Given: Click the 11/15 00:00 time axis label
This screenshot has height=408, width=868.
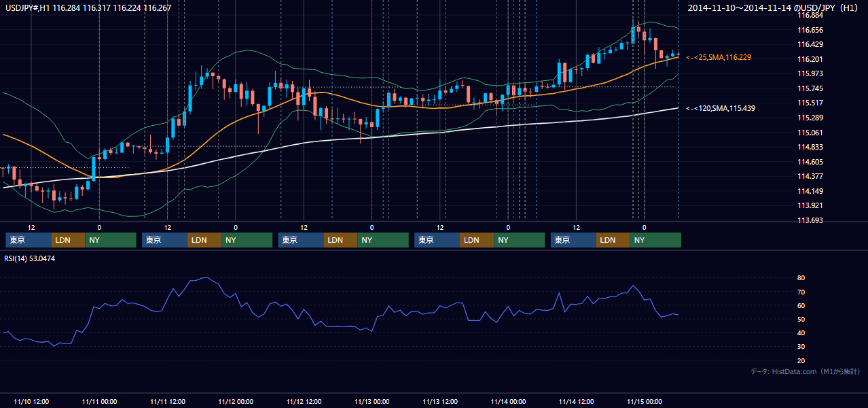Looking at the screenshot, I should pyautogui.click(x=645, y=401).
